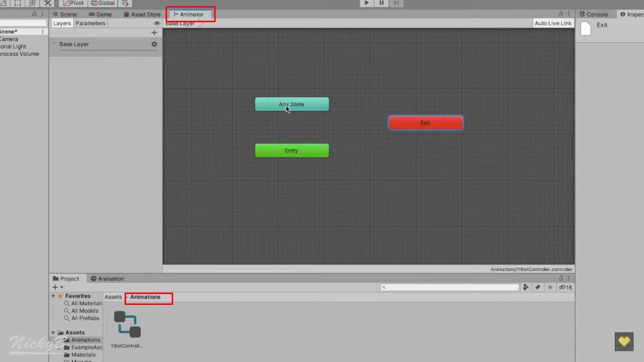This screenshot has width=644, height=362.
Task: Select the Animations folder in Assets tree
Action: (x=82, y=340)
